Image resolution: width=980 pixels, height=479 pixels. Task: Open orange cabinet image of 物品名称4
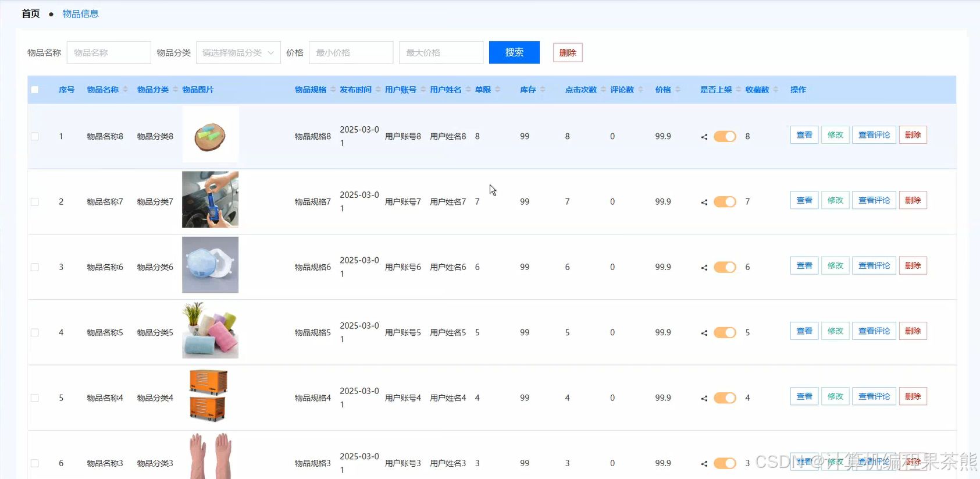pos(211,396)
